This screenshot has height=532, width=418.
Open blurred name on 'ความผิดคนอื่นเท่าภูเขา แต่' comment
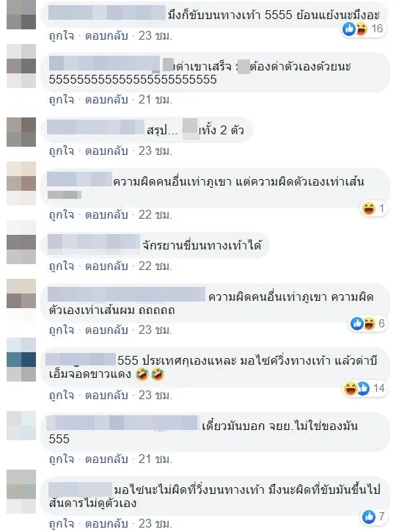coord(80,180)
